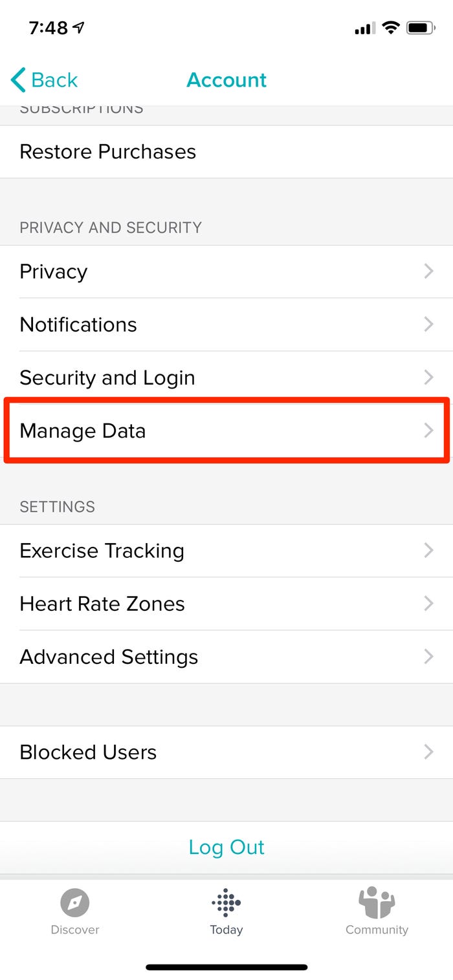453x980 pixels.
Task: Expand the Notifications row chevron
Action: (x=428, y=325)
